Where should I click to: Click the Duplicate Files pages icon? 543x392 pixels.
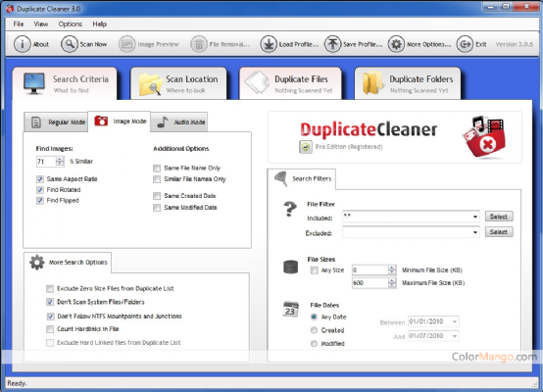click(x=257, y=82)
